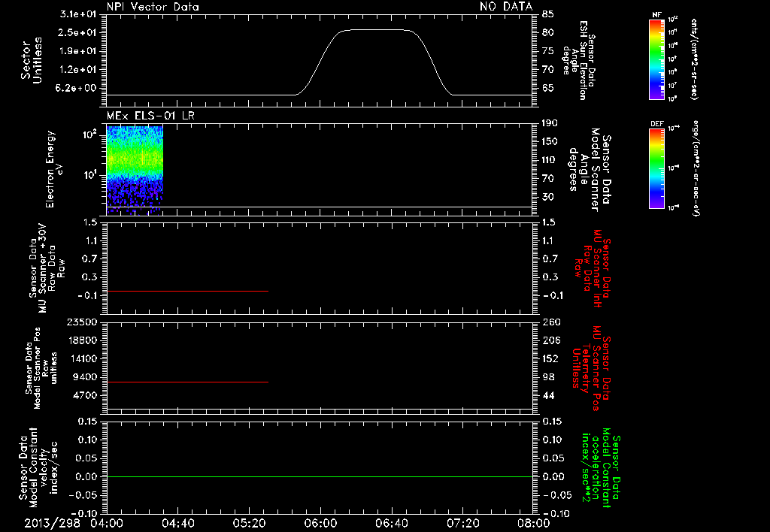Click the 10² electron energy tick label
770x532 pixels.
[x=89, y=134]
